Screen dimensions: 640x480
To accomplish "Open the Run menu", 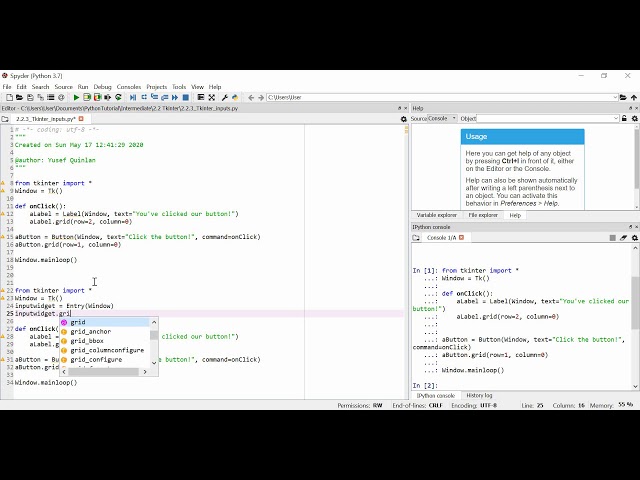I will pos(83,87).
